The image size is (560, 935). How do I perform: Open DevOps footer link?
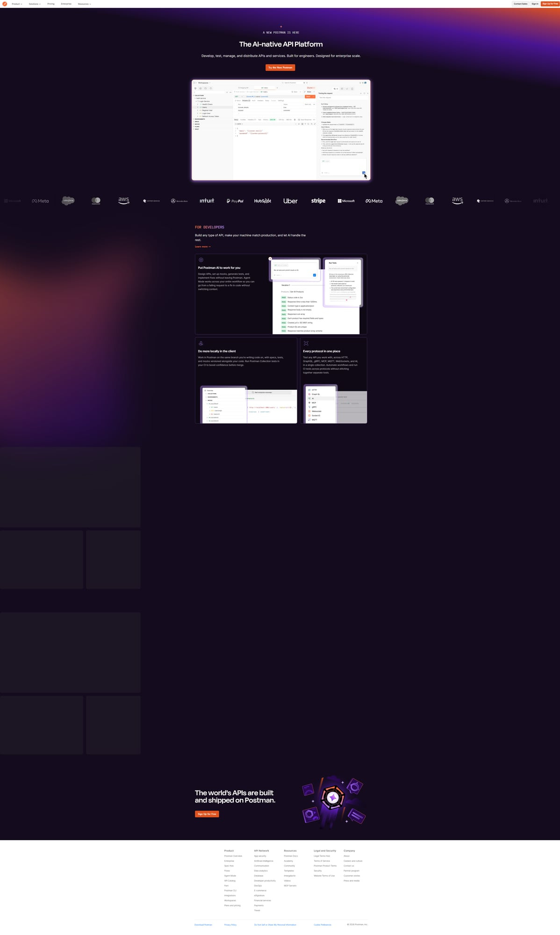point(258,885)
